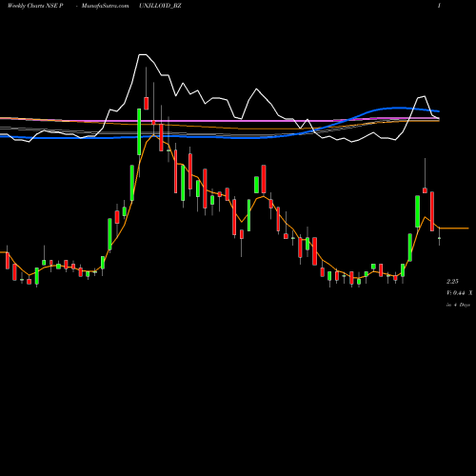Click the red candlestick with the highest wick
Screen dimensions: 476x476
147,104
